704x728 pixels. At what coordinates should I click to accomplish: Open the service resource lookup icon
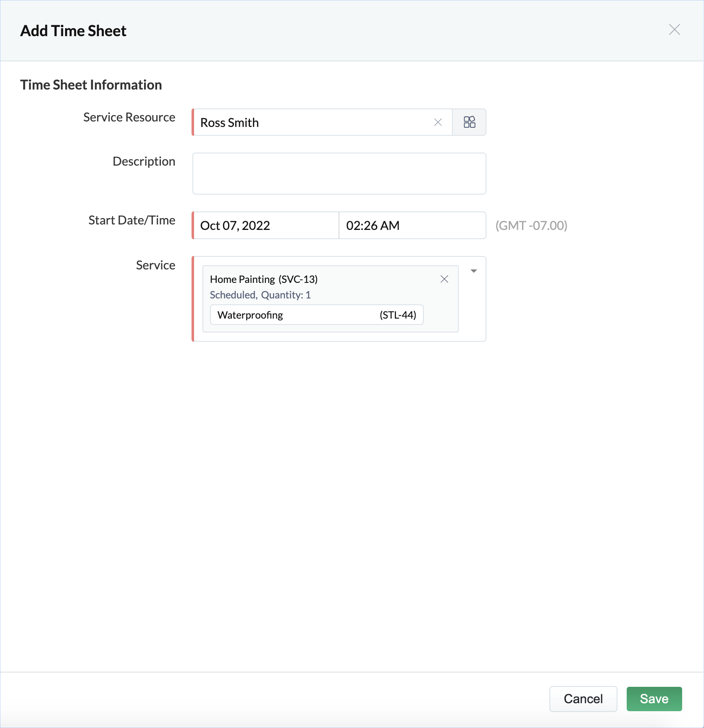pos(469,122)
